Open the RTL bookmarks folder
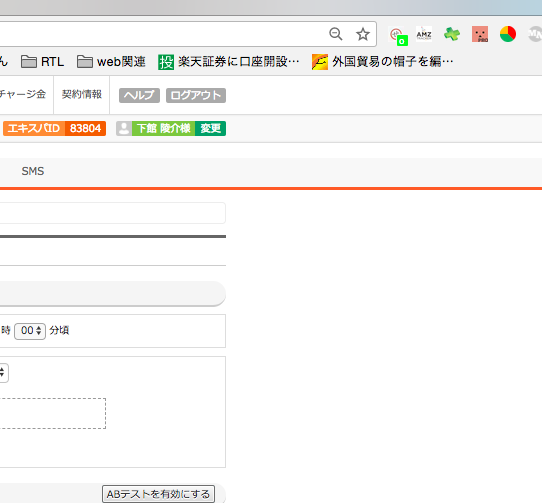Screen dimensions: 542x503 pyautogui.click(x=43, y=62)
